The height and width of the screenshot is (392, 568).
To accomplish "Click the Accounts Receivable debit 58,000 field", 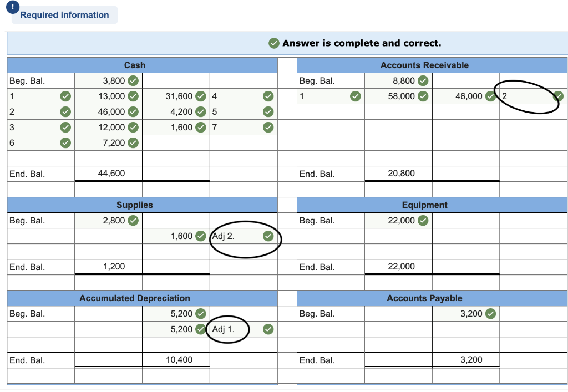I will (398, 96).
